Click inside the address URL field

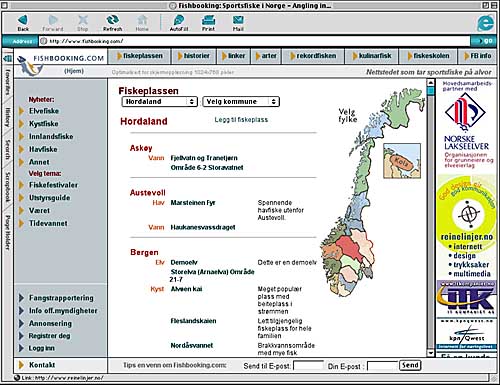pos(255,41)
